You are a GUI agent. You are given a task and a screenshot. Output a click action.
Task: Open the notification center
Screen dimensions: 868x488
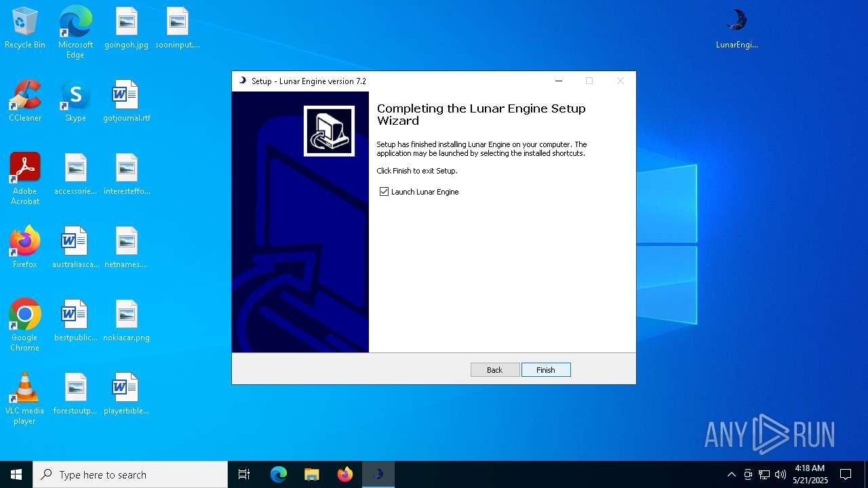tap(846, 474)
